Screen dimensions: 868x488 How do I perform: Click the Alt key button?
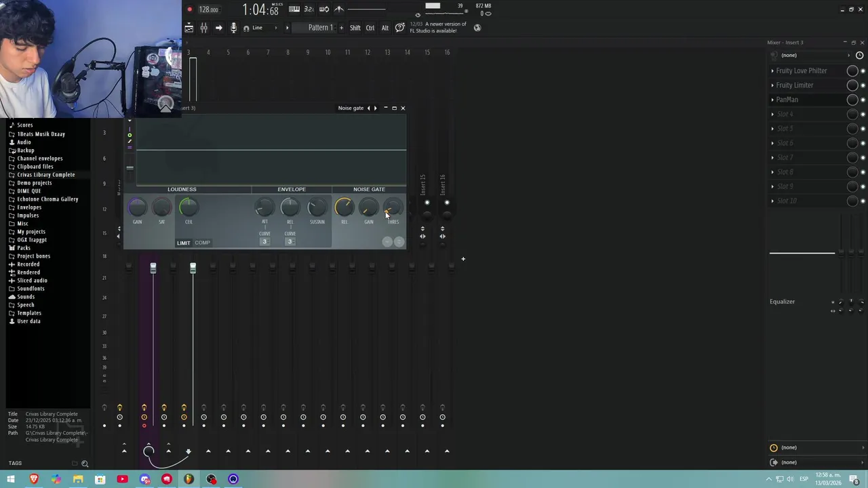point(385,28)
